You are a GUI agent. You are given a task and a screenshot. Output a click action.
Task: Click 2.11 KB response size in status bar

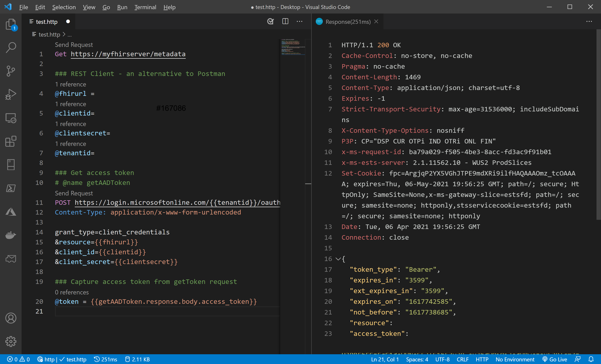click(x=137, y=359)
